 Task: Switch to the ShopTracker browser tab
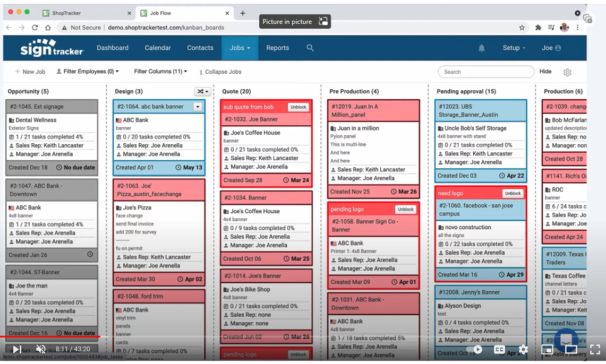[x=87, y=13]
